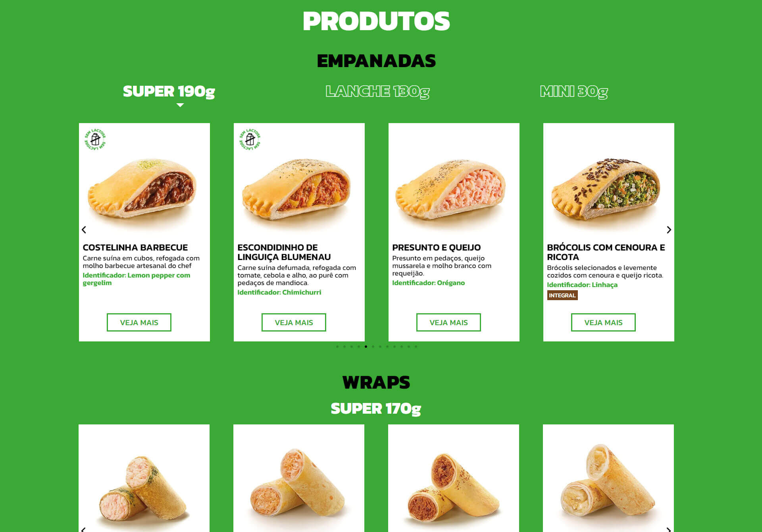The image size is (762, 532).
Task: Open VEJA MAIS for Costelinha Barbecue
Action: [x=139, y=322]
